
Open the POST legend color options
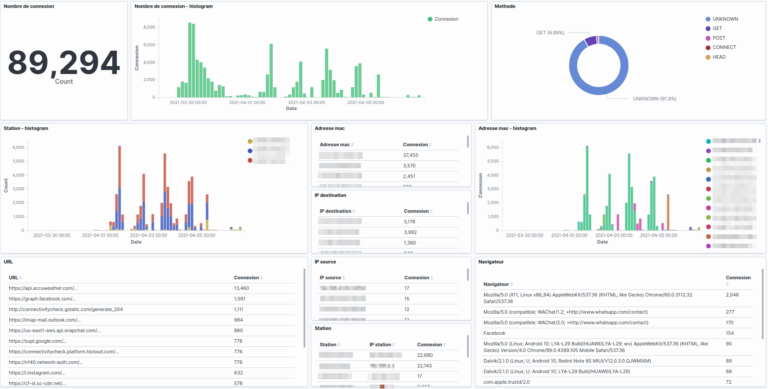tap(708, 38)
